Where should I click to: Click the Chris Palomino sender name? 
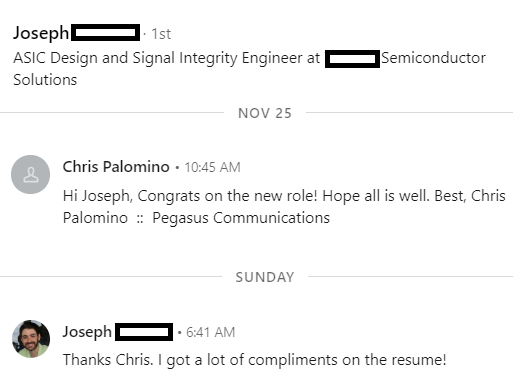(x=116, y=167)
